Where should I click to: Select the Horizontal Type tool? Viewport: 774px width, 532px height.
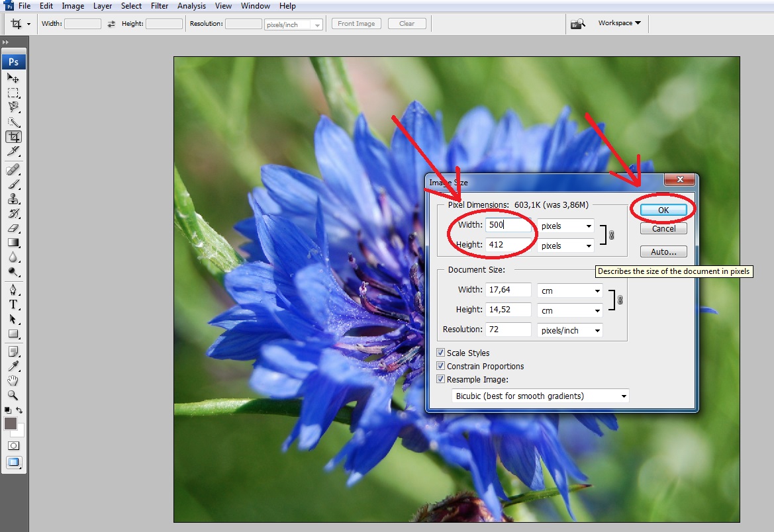(14, 304)
